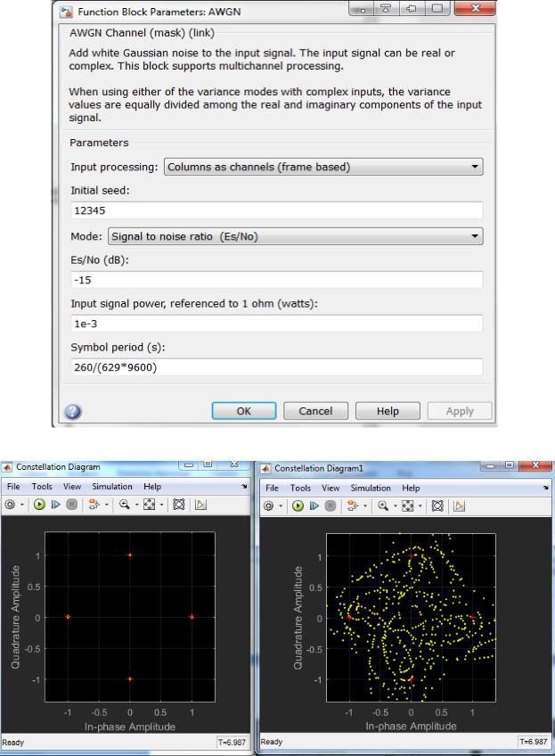The width and height of the screenshot is (555, 756).
Task: Scale axes limits icon in Constellation Diagram1 window
Action: click(408, 505)
